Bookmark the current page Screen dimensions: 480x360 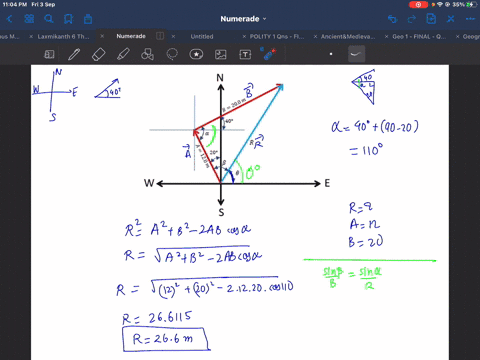68,19
